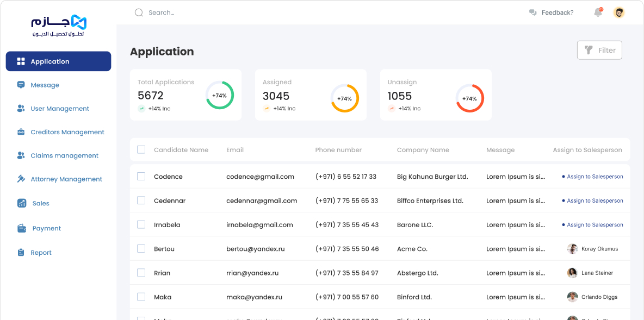Assign Cedennar to a salesperson

tap(592, 201)
